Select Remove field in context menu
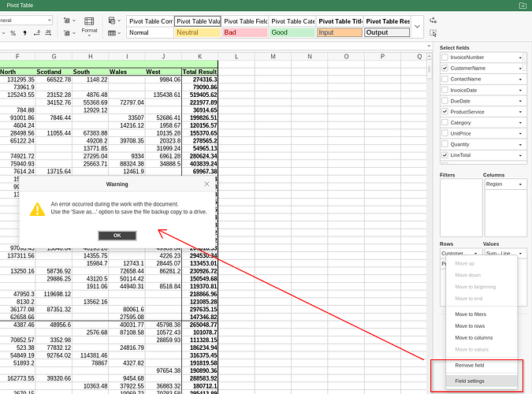The image size is (532, 394). click(470, 366)
